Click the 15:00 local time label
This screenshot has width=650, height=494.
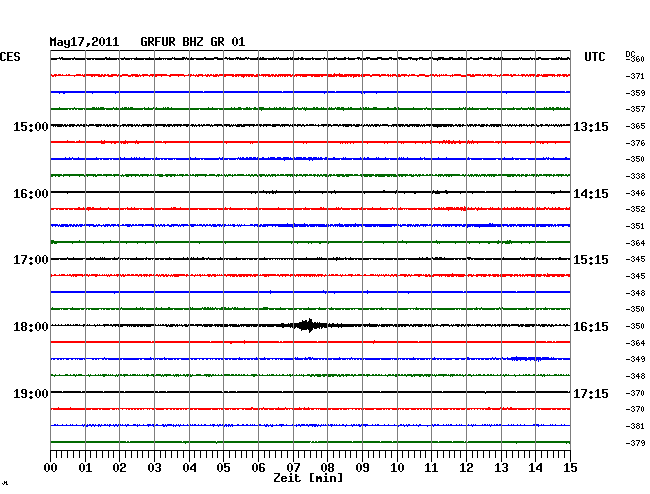pos(31,126)
